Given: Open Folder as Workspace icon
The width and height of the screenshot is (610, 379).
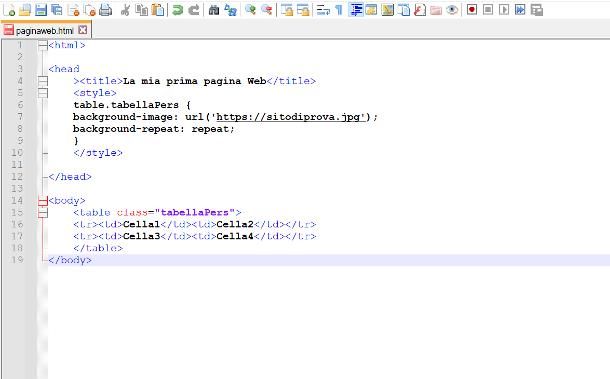Looking at the screenshot, I should pyautogui.click(x=436, y=10).
